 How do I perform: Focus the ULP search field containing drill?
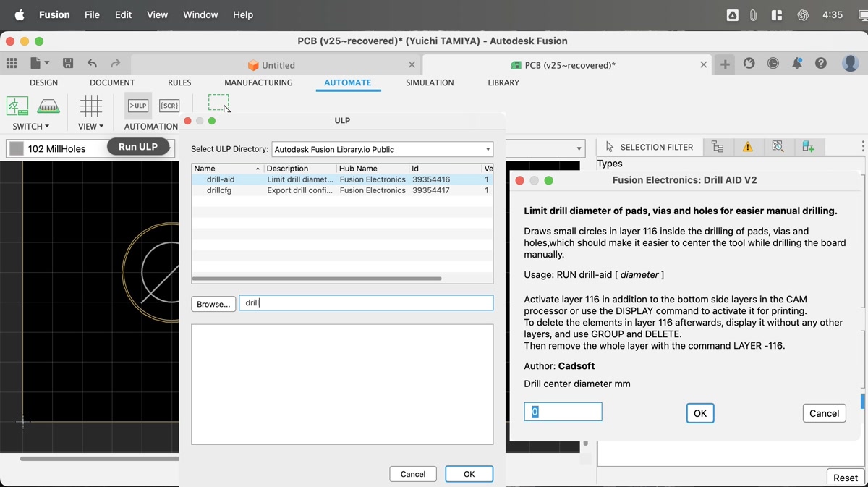tap(367, 303)
